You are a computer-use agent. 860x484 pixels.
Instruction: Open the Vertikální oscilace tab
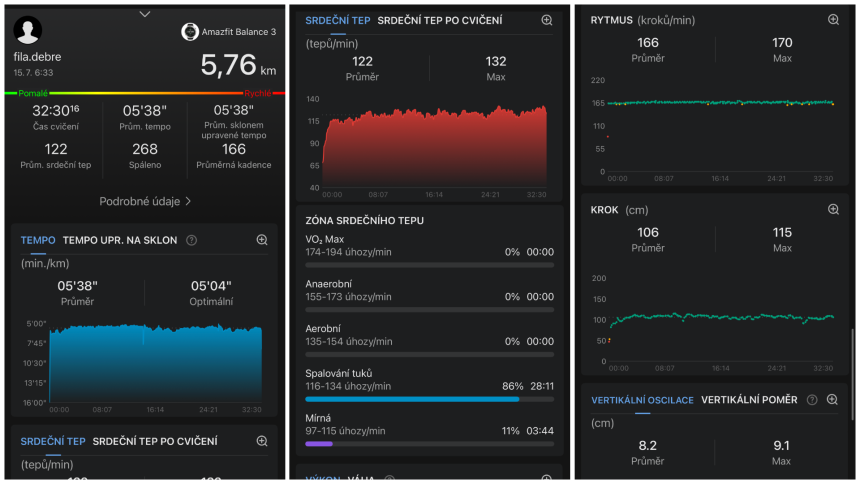coord(642,401)
